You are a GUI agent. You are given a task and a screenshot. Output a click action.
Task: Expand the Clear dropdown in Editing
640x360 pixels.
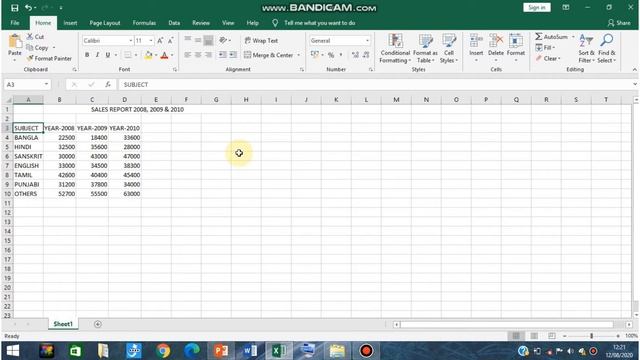pyautogui.click(x=559, y=58)
